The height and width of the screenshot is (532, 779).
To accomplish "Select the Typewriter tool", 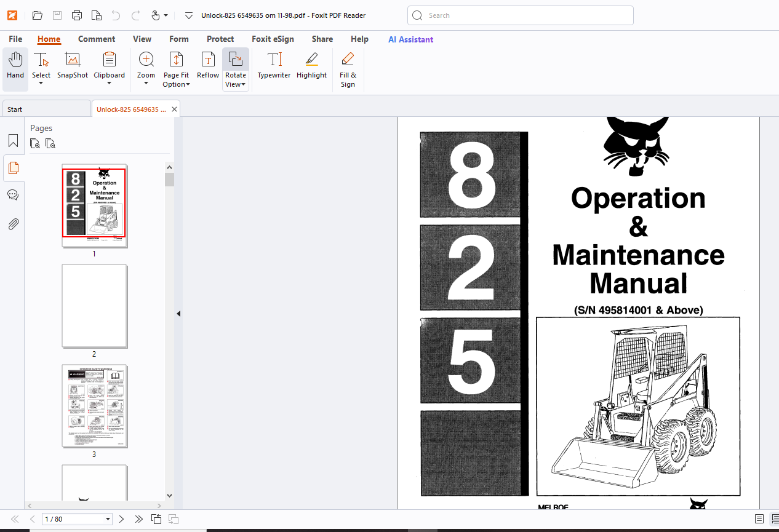I will tap(274, 66).
